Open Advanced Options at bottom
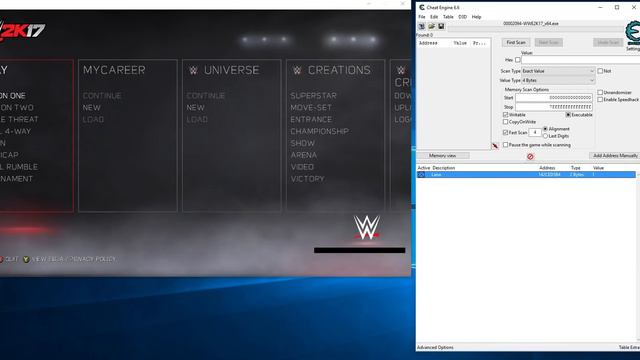 [435, 347]
